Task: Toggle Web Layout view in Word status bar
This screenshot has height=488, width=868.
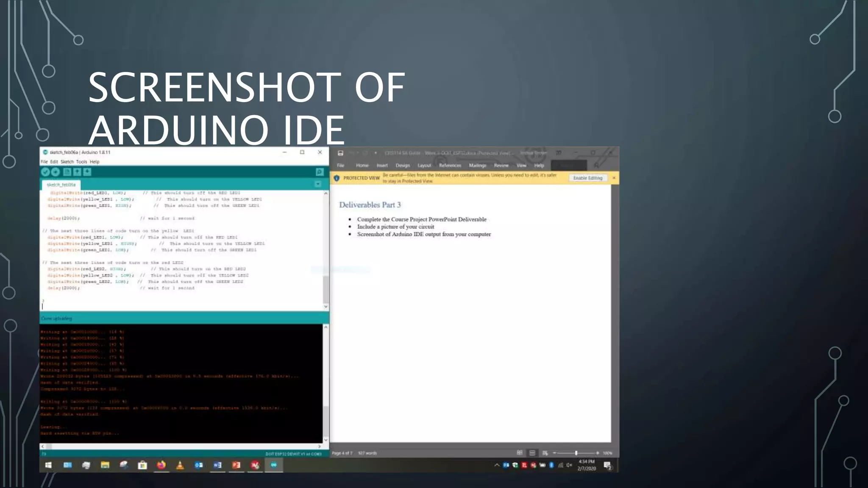Action: (x=545, y=453)
